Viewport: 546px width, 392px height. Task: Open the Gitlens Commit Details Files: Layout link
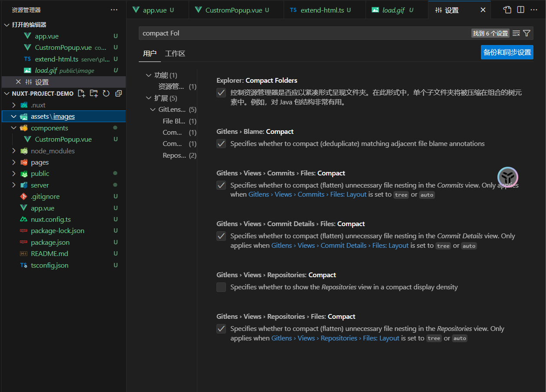tap(340, 246)
